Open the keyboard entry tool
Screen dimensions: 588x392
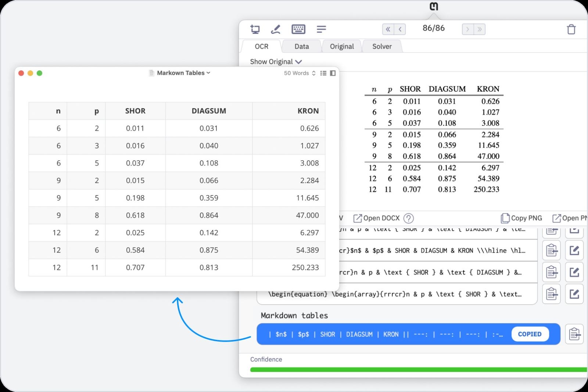click(x=298, y=29)
